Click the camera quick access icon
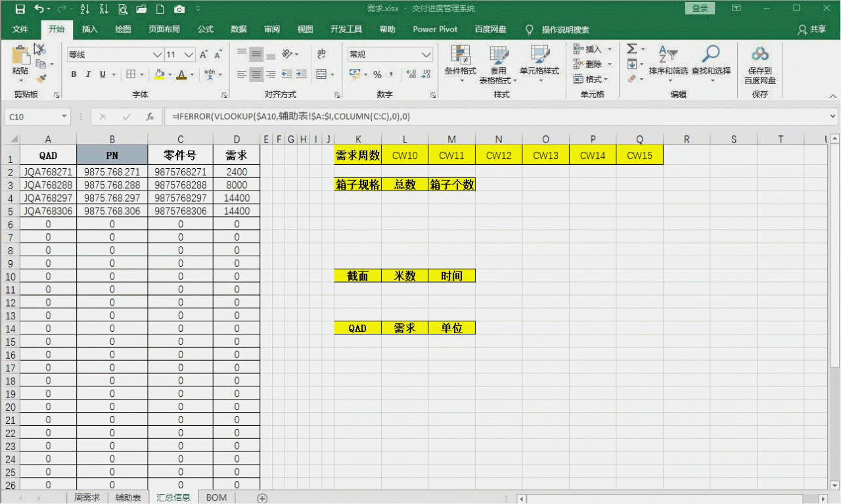The height and width of the screenshot is (504, 841). click(179, 9)
